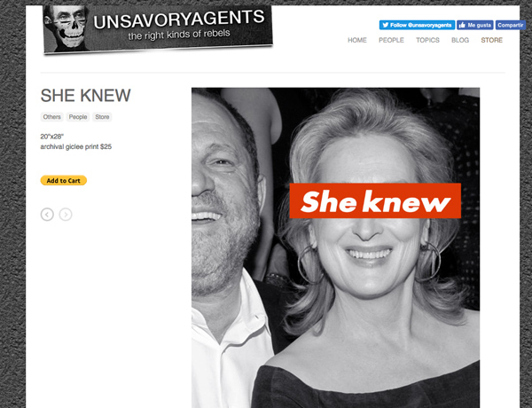Viewport: 532px width, 408px height.
Task: Go to the TOPICS page
Action: 427,40
